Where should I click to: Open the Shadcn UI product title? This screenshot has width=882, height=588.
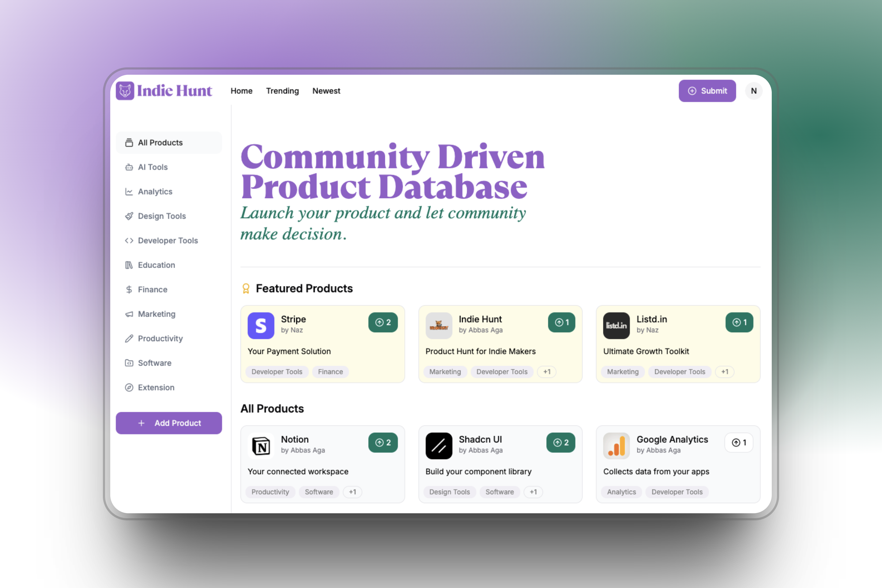point(481,439)
